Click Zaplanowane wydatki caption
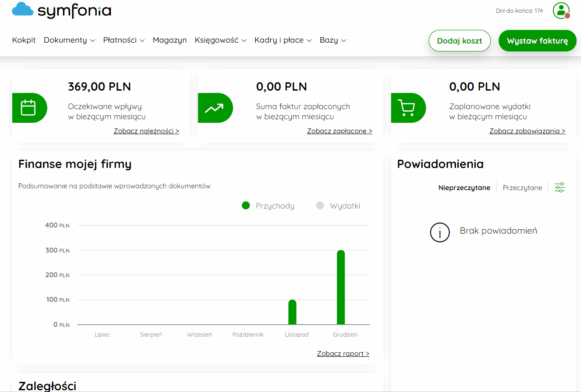 490,112
